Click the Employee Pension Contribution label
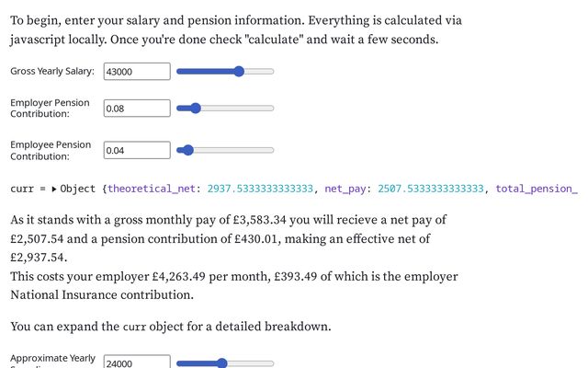This screenshot has height=368, width=588. 51,150
